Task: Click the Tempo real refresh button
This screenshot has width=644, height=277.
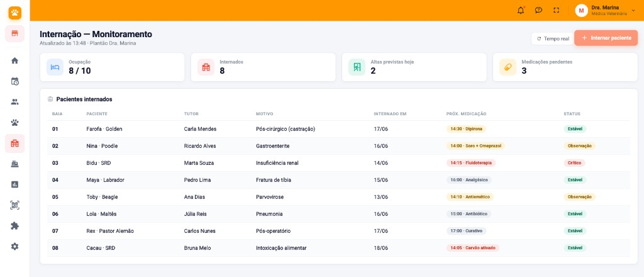Action: [552, 38]
